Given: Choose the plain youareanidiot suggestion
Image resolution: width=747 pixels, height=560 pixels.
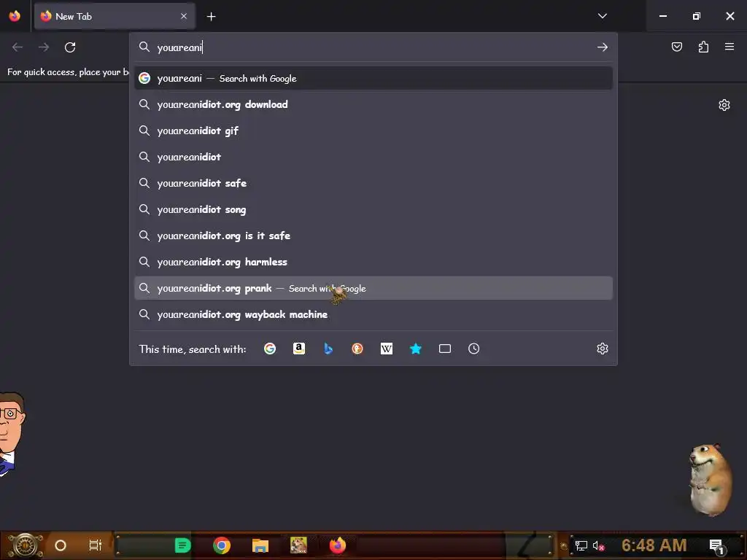Looking at the screenshot, I should (x=373, y=157).
